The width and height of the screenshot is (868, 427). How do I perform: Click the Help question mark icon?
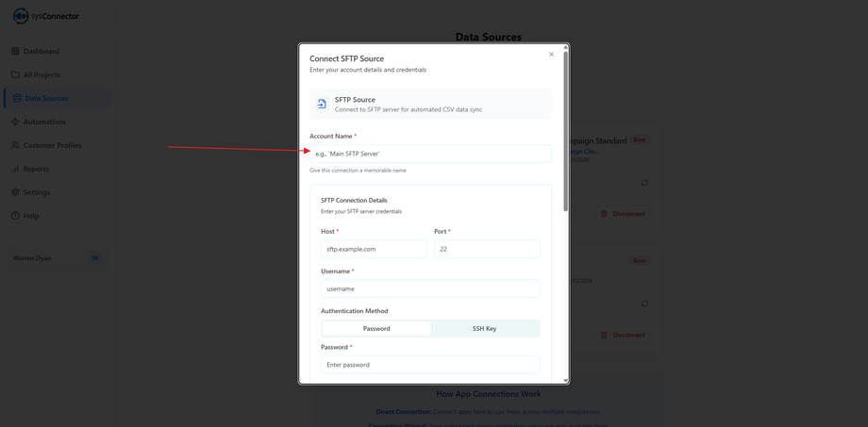pos(15,216)
